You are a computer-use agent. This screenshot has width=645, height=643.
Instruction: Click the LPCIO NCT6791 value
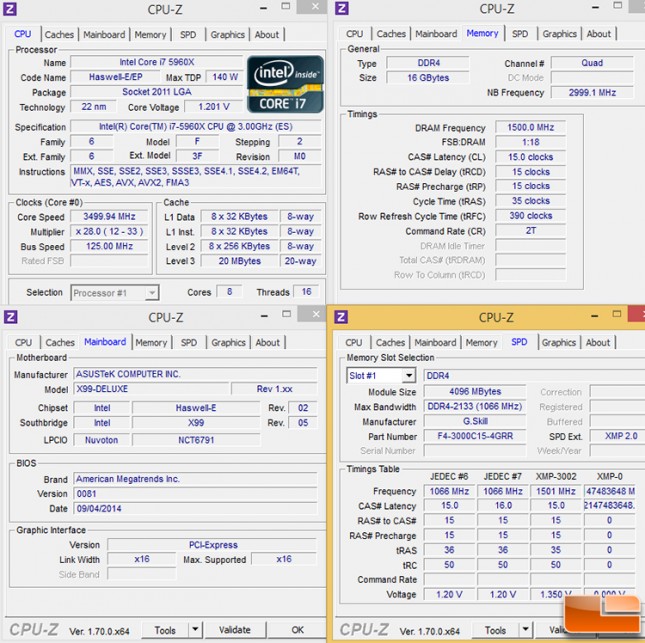click(x=196, y=440)
